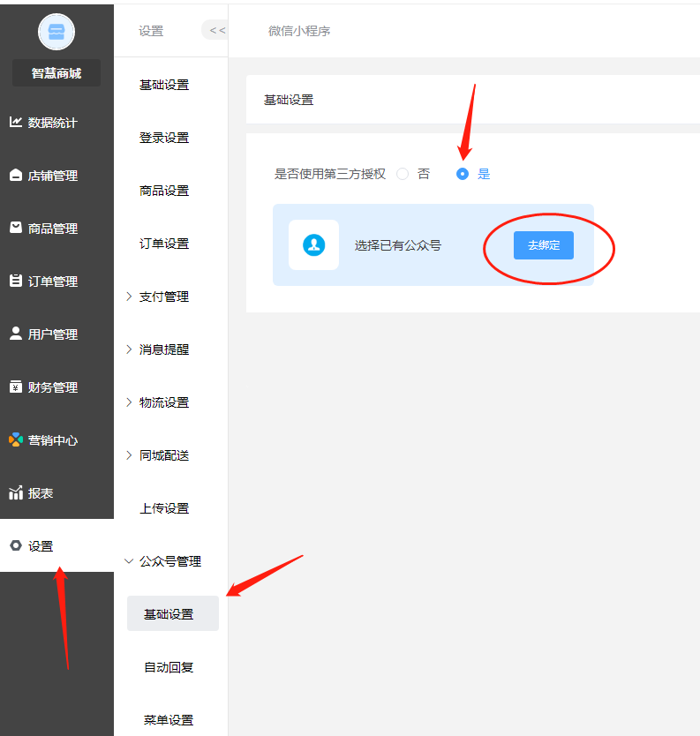
Task: Click the 营销中心 colorful icon
Action: 16,439
